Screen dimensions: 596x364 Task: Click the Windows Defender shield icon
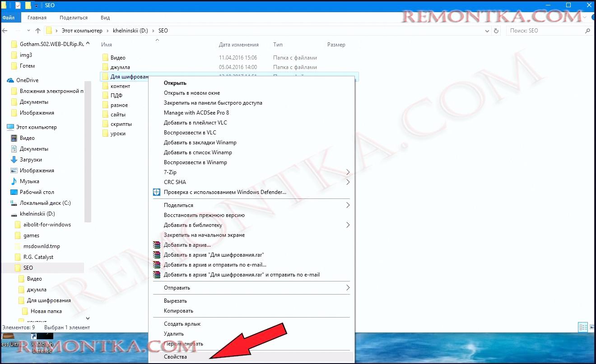point(156,192)
